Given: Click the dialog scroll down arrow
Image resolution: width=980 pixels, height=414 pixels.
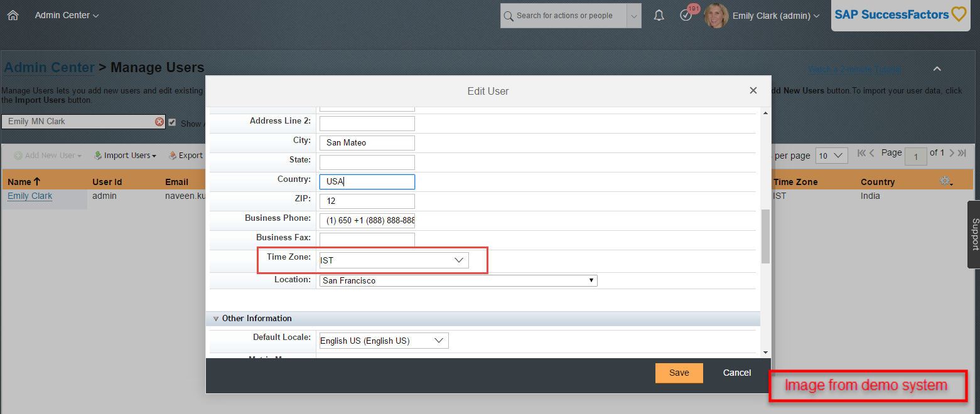Looking at the screenshot, I should point(765,353).
